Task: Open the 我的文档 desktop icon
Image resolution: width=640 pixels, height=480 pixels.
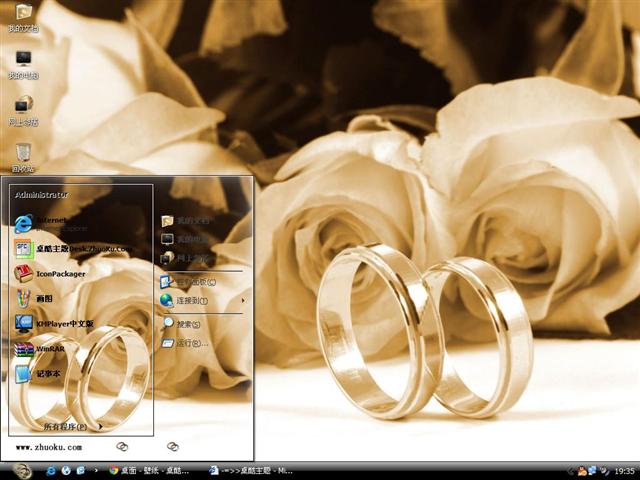Action: coord(23,18)
